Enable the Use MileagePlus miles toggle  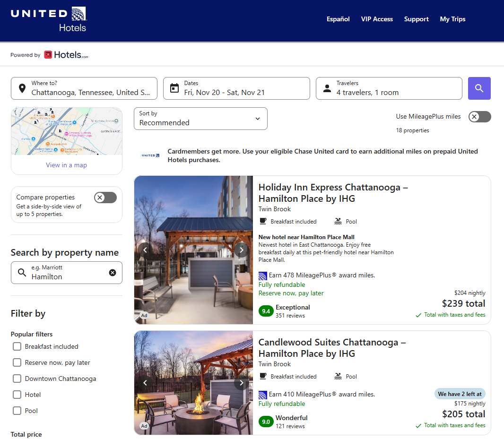(x=479, y=116)
